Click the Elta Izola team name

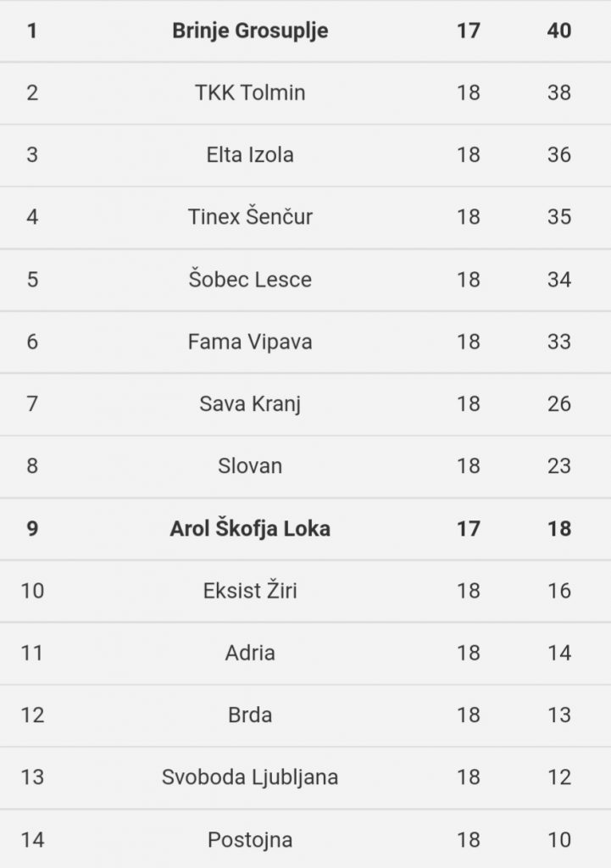point(250,154)
